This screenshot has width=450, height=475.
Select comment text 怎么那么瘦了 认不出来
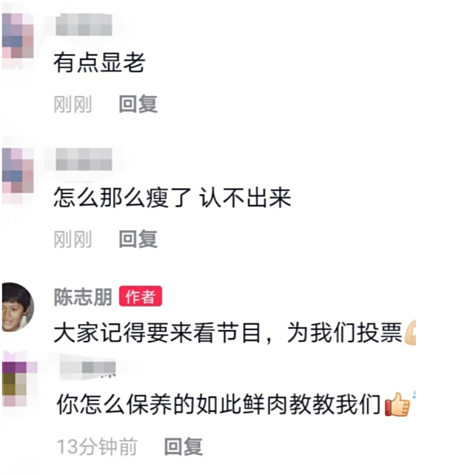tap(172, 198)
